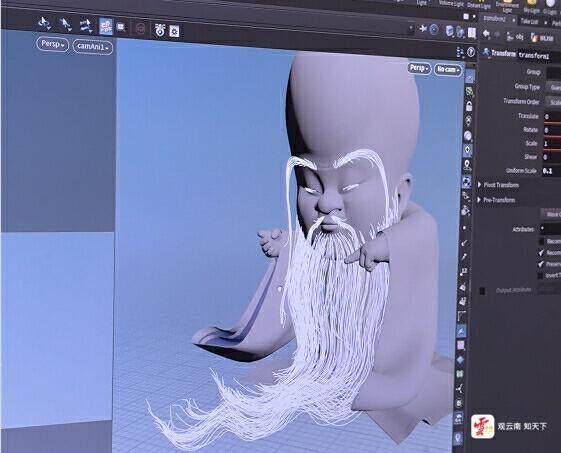This screenshot has width=561, height=453.
Task: Click the star-shaped pin icon above viewport
Action: click(423, 29)
